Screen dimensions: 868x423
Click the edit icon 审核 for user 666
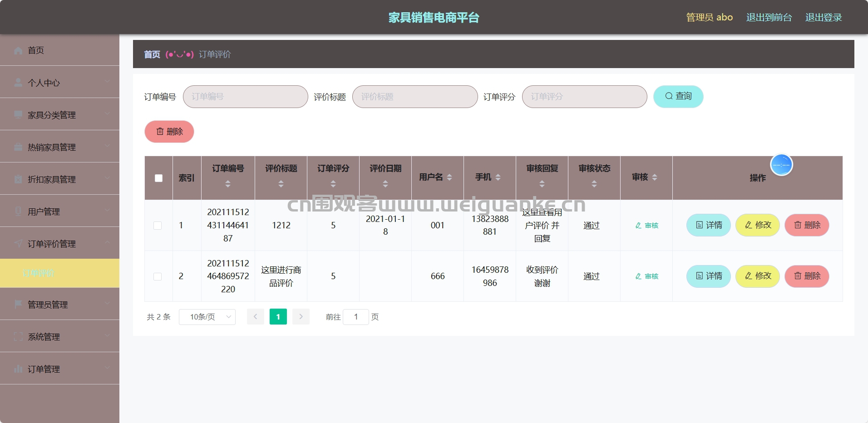pyautogui.click(x=646, y=276)
